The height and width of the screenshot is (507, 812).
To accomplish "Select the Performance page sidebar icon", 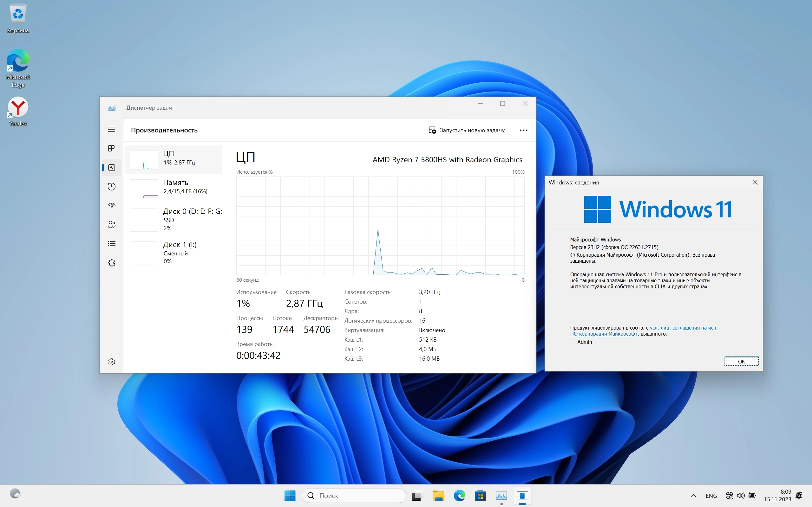I will tap(111, 167).
